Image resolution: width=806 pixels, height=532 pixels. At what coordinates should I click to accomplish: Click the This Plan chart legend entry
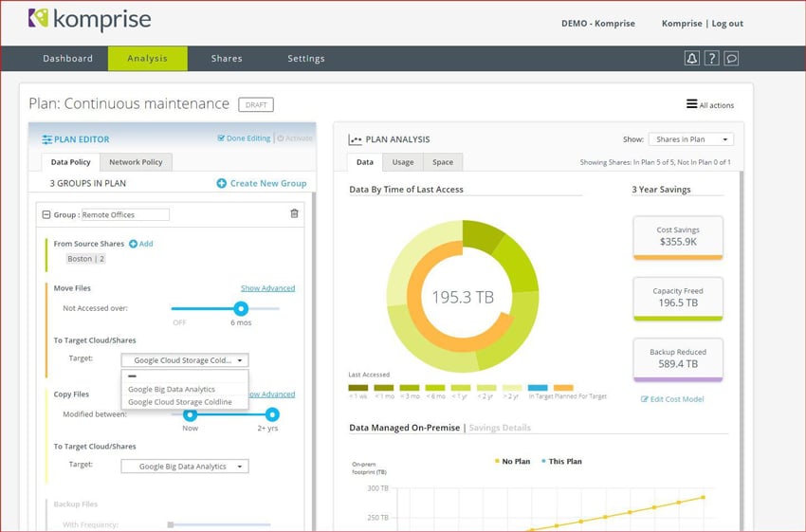point(561,462)
